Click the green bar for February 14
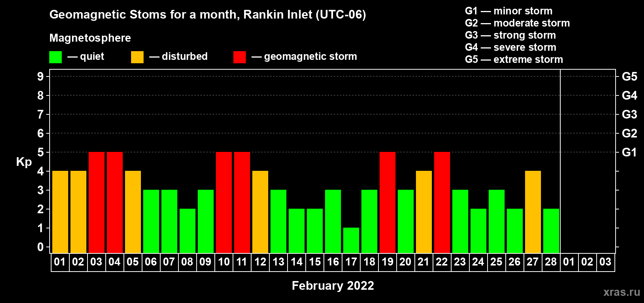This screenshot has width=644, height=303. tap(297, 231)
